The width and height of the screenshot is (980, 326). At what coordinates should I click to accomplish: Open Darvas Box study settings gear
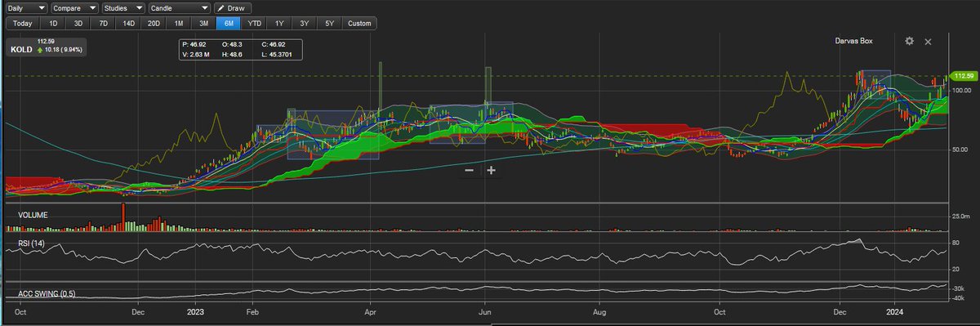(909, 41)
